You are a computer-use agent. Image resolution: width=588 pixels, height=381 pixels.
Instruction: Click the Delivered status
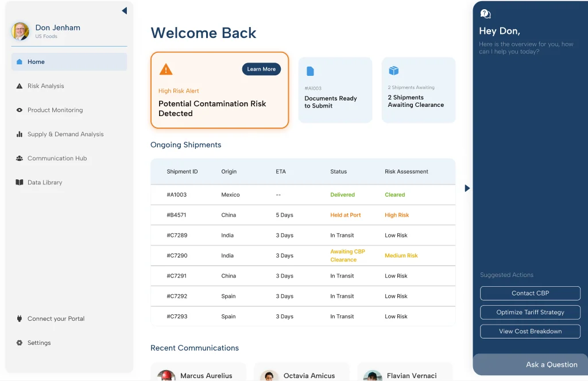coord(342,195)
